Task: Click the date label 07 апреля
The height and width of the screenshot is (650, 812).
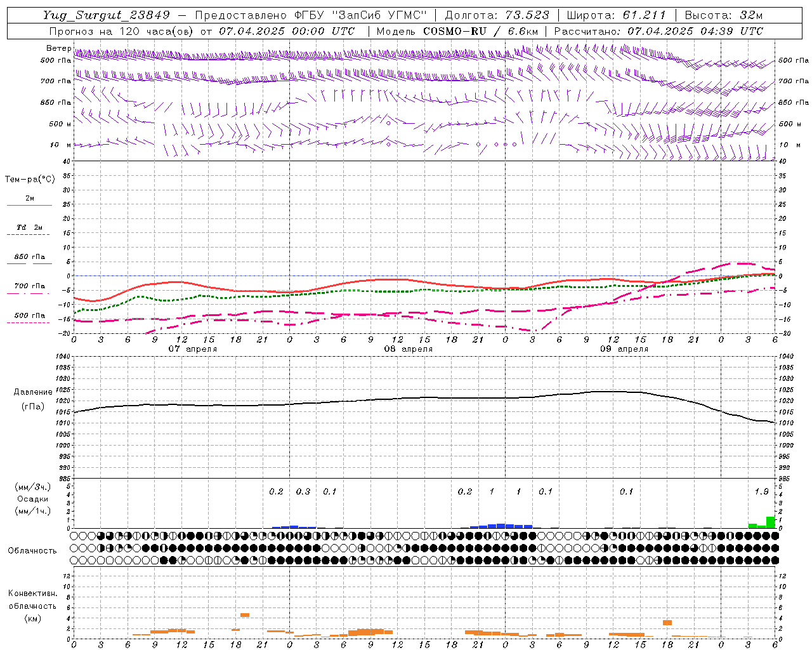Action: [192, 349]
